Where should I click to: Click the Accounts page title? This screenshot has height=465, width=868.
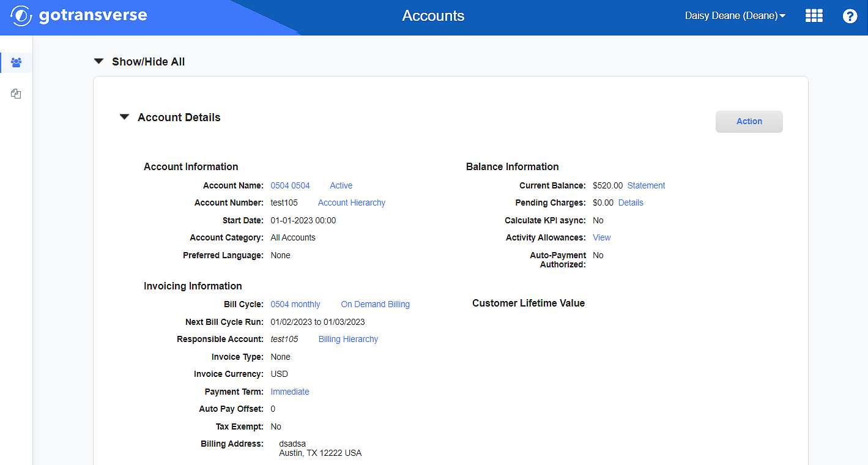pos(433,16)
